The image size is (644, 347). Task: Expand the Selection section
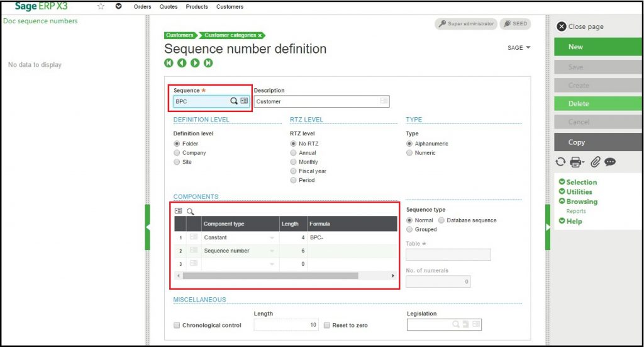coord(581,182)
